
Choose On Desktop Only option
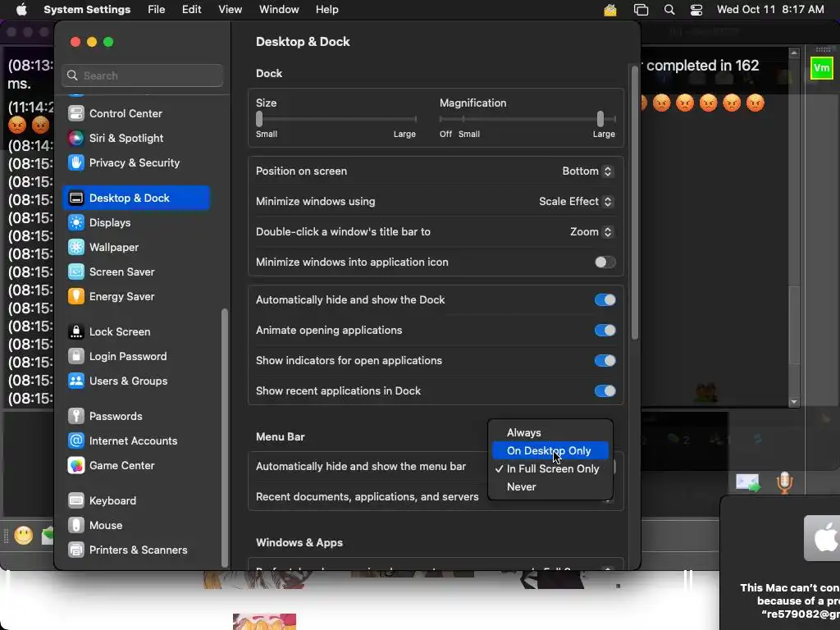[x=550, y=450]
